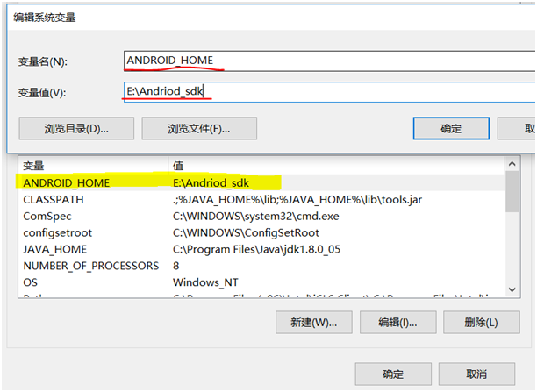The image size is (537, 392).
Task: Click the value E:\Andriod_sdk in the list
Action: pyautogui.click(x=211, y=183)
